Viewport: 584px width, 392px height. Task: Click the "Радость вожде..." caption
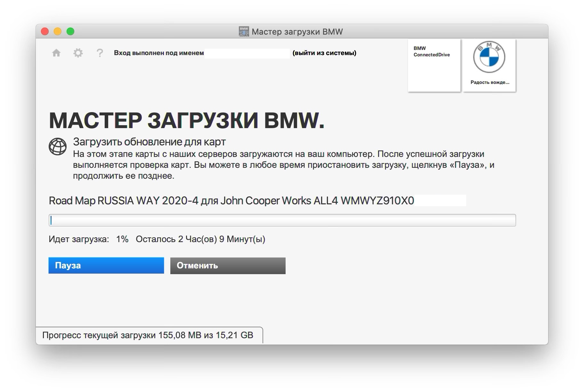click(490, 82)
